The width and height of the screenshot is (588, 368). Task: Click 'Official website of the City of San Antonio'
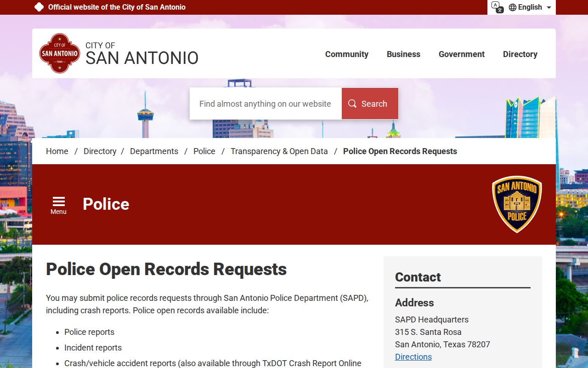pyautogui.click(x=117, y=7)
